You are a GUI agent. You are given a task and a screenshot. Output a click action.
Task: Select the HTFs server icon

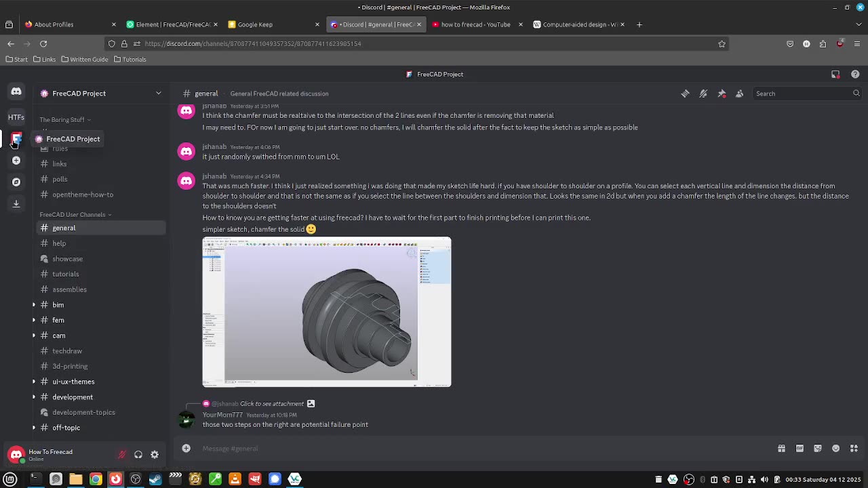click(16, 117)
